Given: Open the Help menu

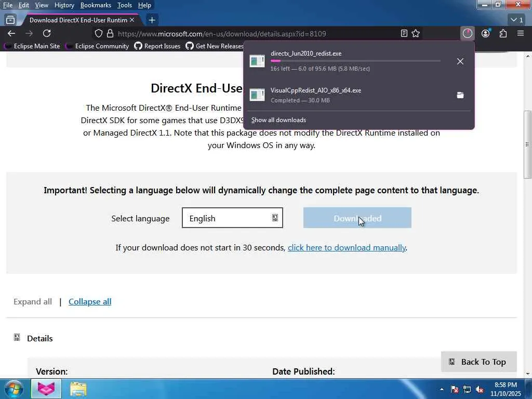Looking at the screenshot, I should pos(144,5).
